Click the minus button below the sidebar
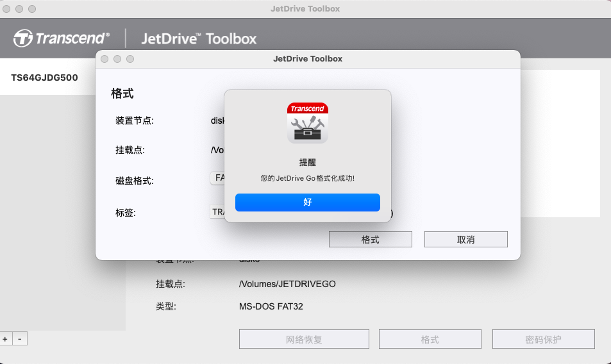611x364 pixels. [20, 339]
